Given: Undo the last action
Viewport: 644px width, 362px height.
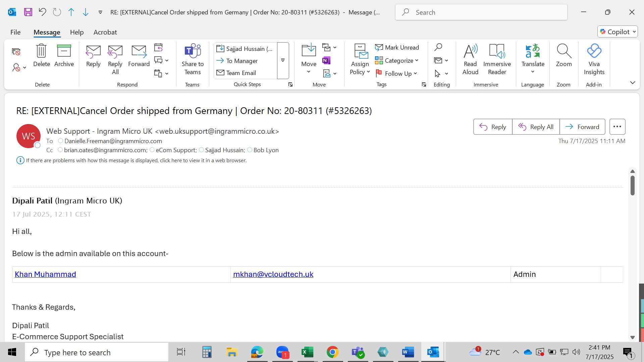Looking at the screenshot, I should (x=42, y=12).
